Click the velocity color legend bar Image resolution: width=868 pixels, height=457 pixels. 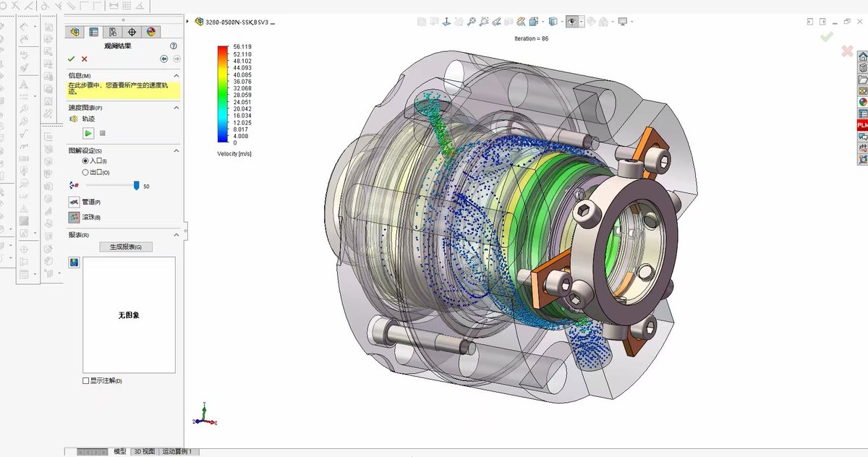click(224, 95)
